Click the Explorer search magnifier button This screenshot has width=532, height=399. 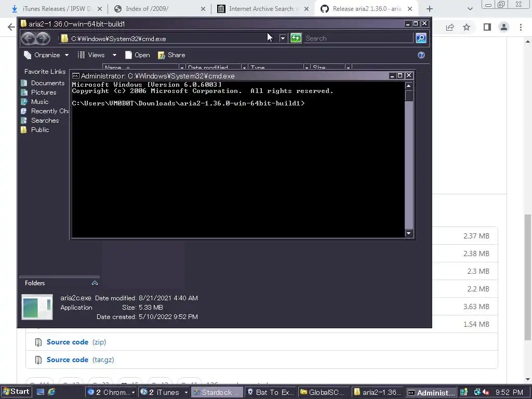tap(421, 38)
